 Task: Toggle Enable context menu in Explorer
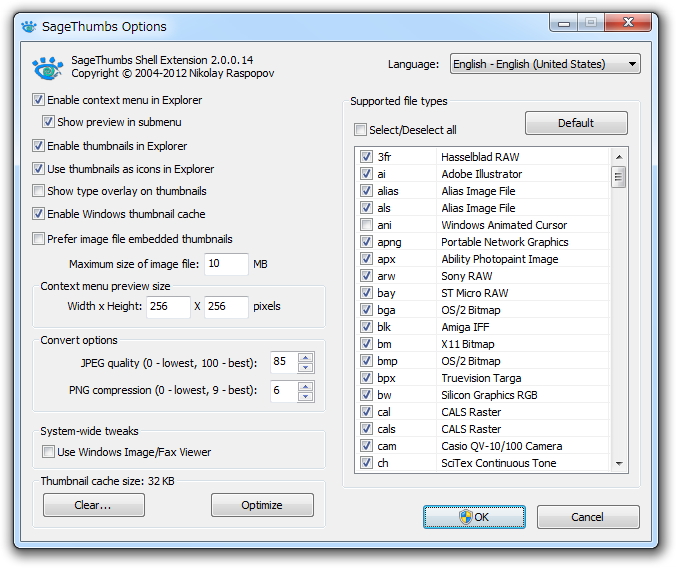38,100
